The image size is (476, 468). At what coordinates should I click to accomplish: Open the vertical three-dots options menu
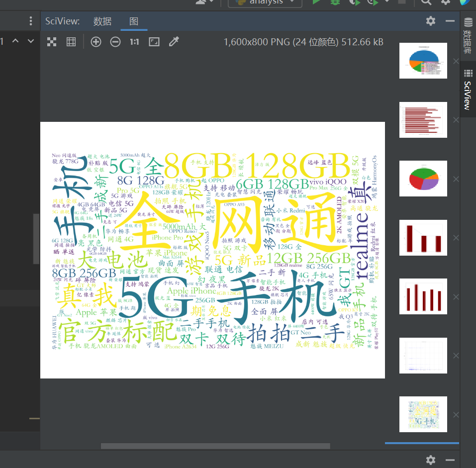pos(31,21)
